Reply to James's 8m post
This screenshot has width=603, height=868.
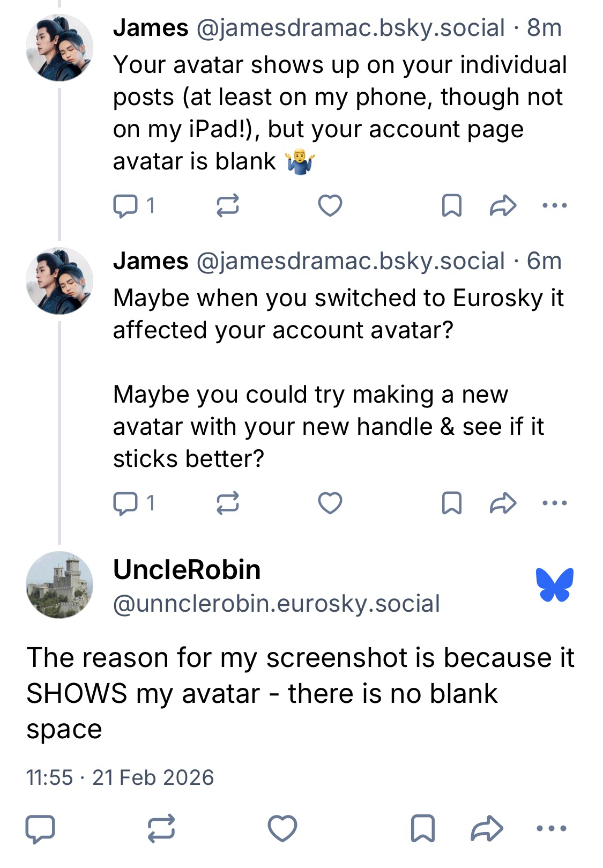pos(125,206)
